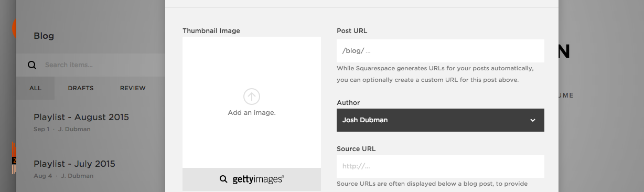Click the Post URL input field
The image size is (644, 192).
click(x=441, y=51)
